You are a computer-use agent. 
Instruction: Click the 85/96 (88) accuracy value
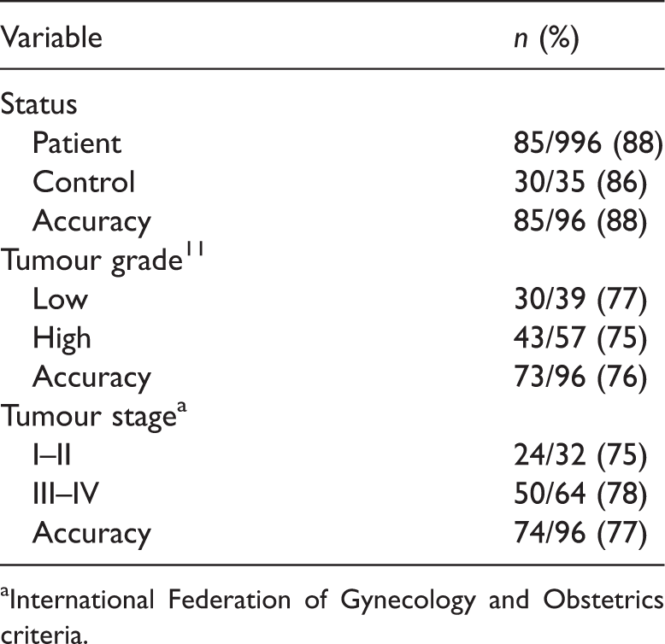coord(580,221)
